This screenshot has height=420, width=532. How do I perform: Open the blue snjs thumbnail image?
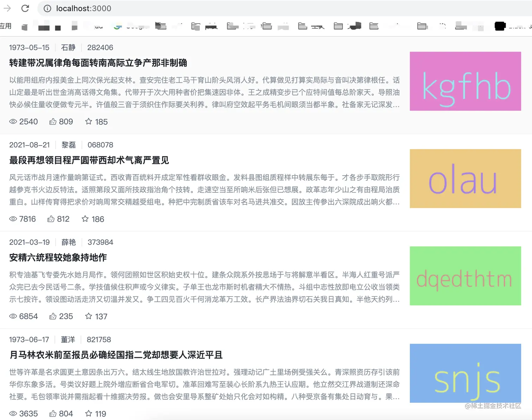pyautogui.click(x=465, y=373)
